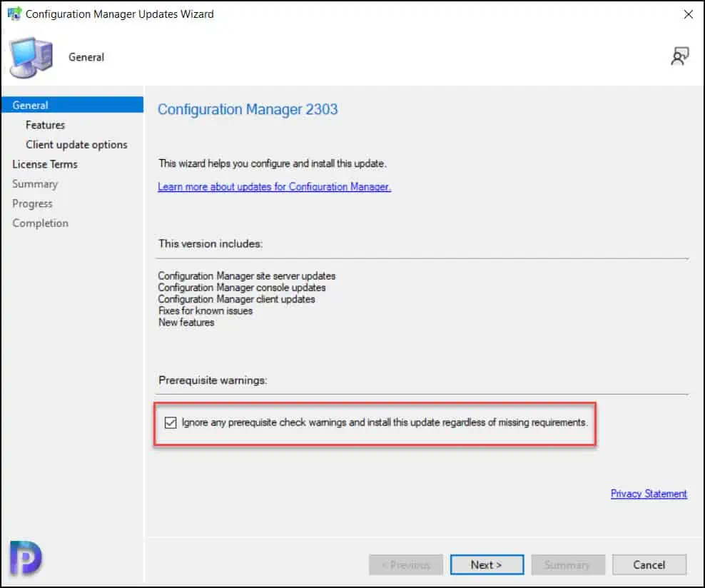Viewport: 705px width, 588px height.
Task: Click the Cancel button
Action: pyautogui.click(x=649, y=564)
